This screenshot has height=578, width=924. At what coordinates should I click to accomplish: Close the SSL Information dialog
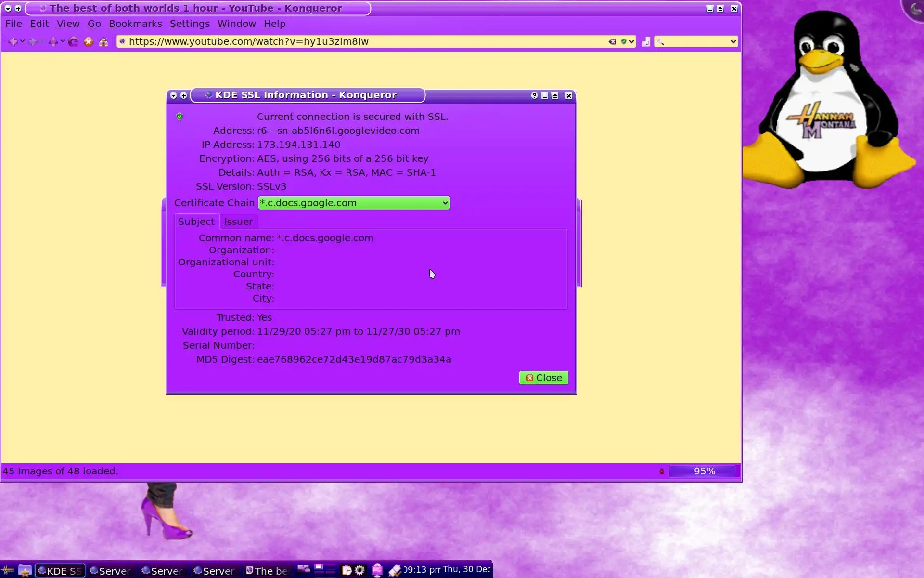tap(543, 378)
